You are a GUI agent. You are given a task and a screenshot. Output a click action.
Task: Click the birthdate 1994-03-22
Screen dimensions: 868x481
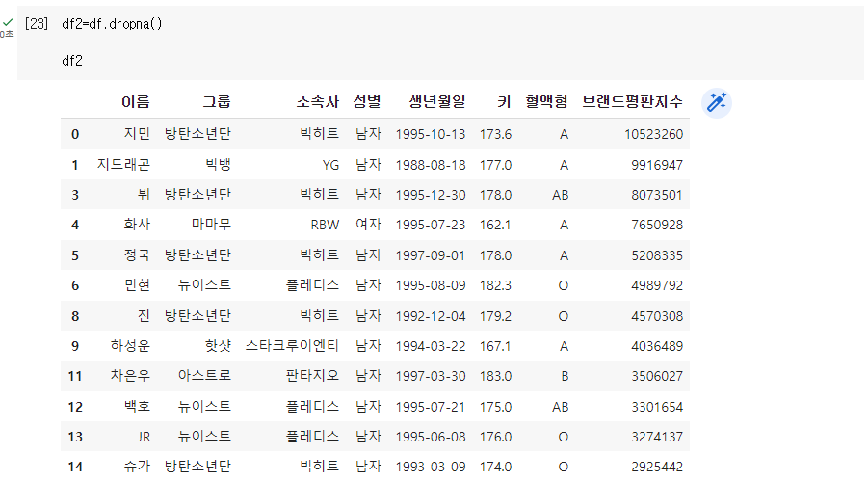tap(430, 346)
